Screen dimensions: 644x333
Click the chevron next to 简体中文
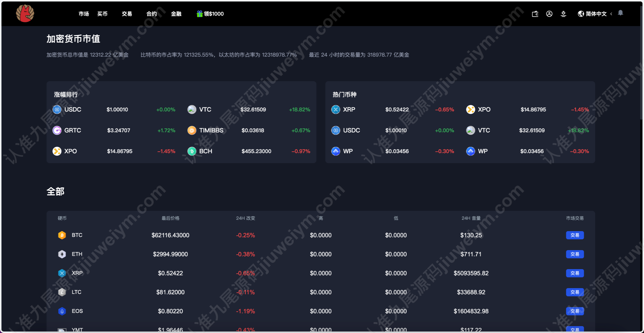(611, 14)
